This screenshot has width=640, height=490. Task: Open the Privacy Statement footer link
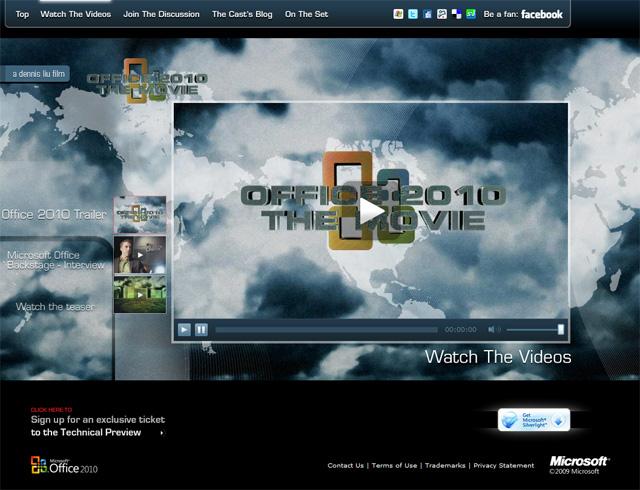tap(504, 465)
